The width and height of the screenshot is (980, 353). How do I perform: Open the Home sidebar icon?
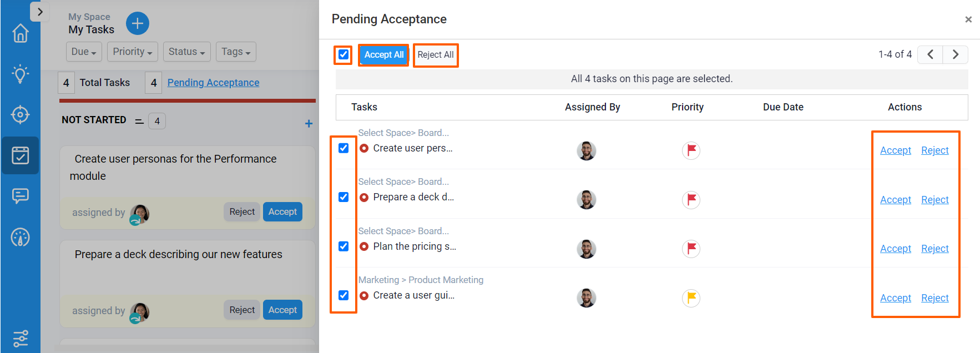(x=20, y=34)
